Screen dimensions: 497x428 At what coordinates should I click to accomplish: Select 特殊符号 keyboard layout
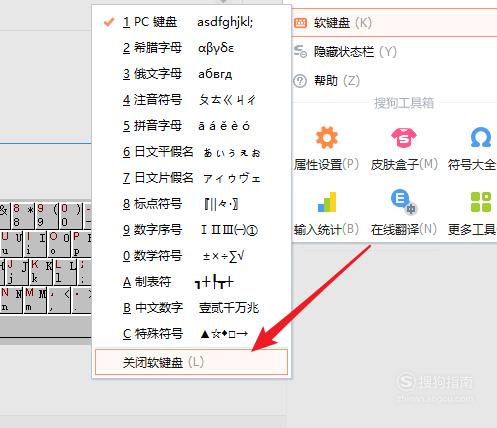tap(191, 334)
